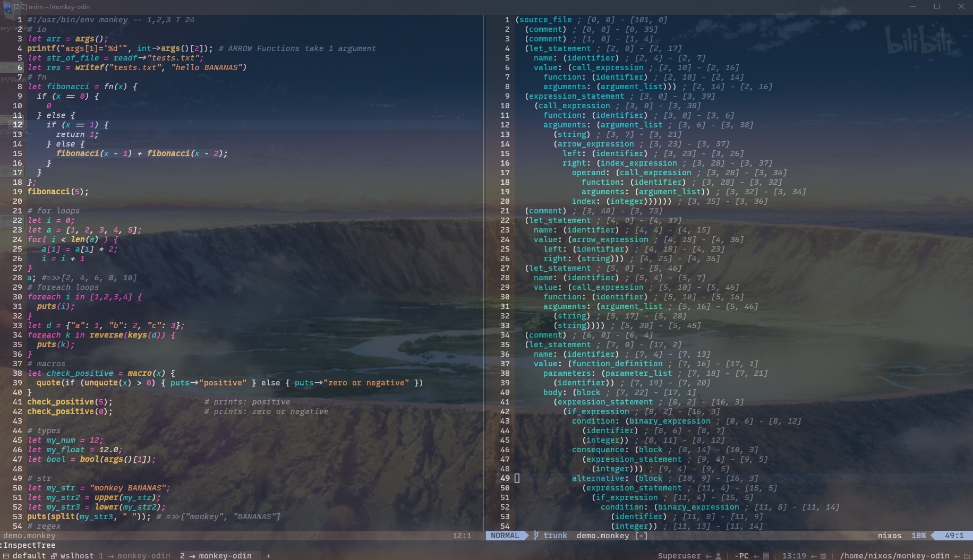
Task: Click the clock calendar icon after 13:19
Action: click(x=823, y=556)
